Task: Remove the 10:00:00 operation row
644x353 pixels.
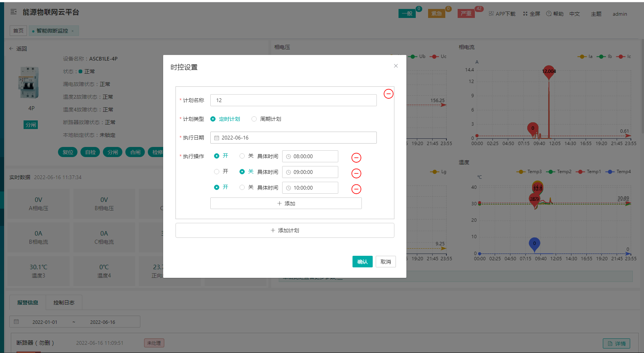Action: (356, 189)
